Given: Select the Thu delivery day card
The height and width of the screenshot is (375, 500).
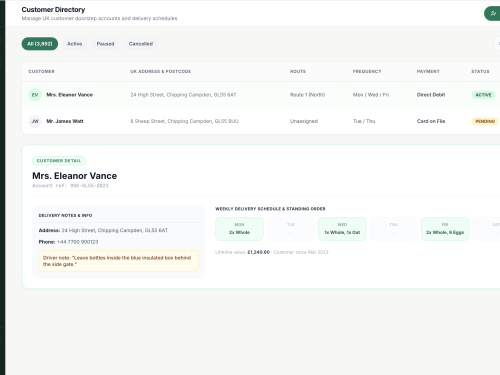Looking at the screenshot, I should (394, 229).
